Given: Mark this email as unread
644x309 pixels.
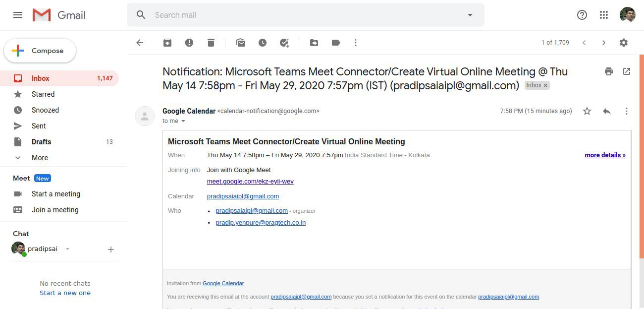Looking at the screenshot, I should coord(241,43).
